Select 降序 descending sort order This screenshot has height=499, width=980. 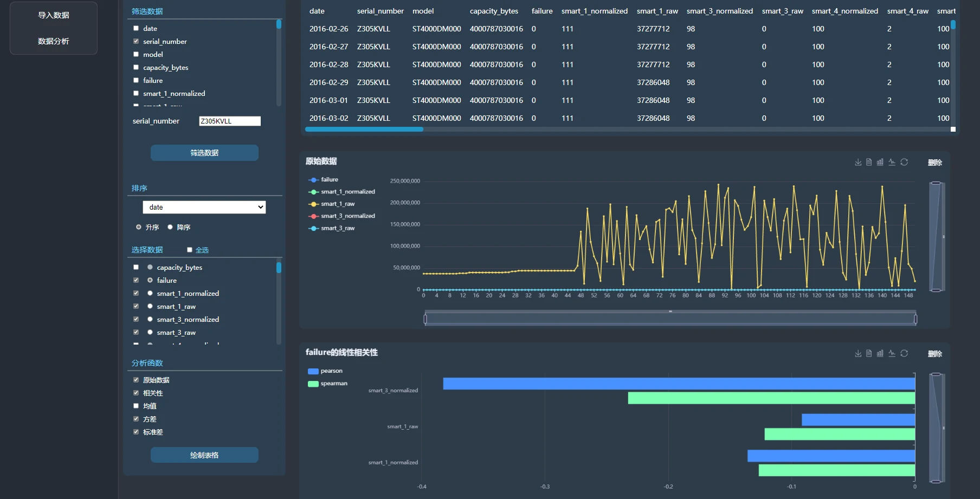click(x=170, y=227)
